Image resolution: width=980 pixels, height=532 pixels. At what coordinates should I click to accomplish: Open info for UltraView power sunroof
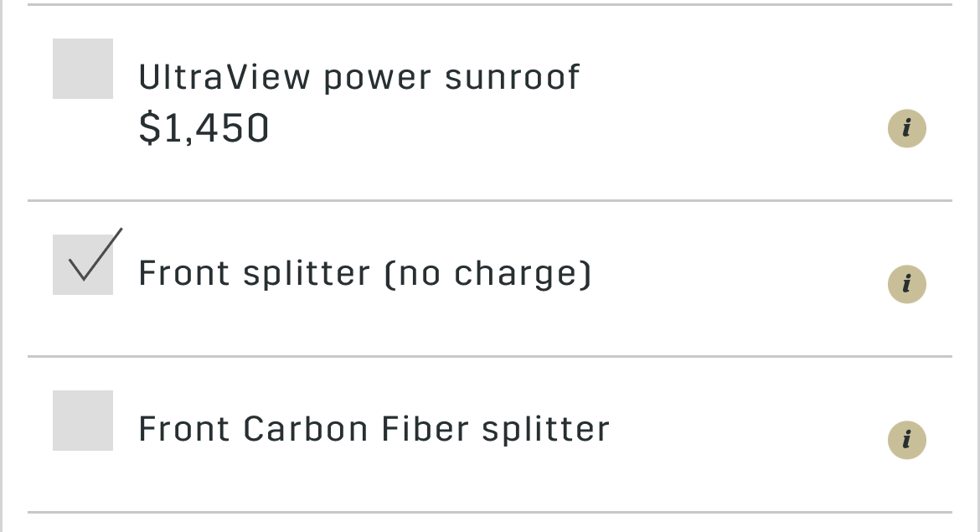[907, 129]
